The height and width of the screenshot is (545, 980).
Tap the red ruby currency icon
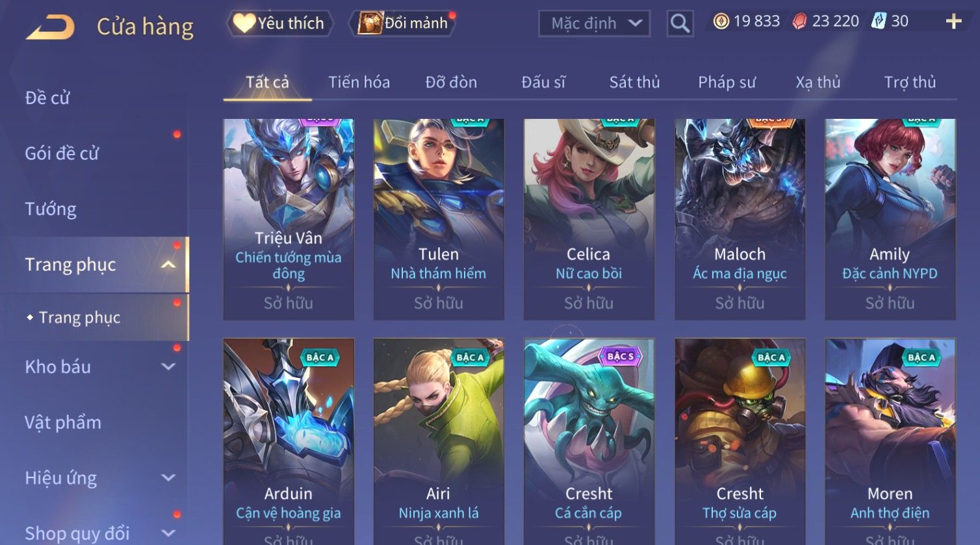point(799,21)
